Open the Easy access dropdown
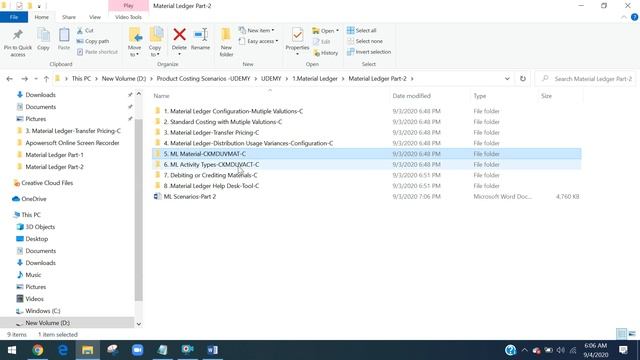The width and height of the screenshot is (640, 360). tap(258, 41)
